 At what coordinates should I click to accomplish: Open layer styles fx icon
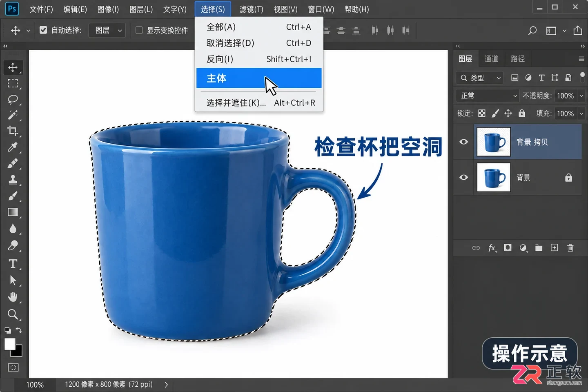(x=492, y=248)
